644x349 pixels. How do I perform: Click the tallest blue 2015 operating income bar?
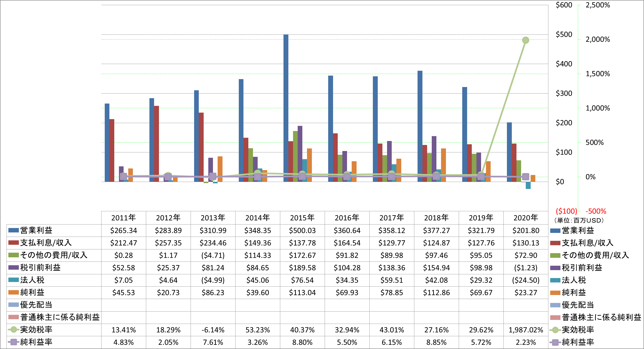point(286,108)
